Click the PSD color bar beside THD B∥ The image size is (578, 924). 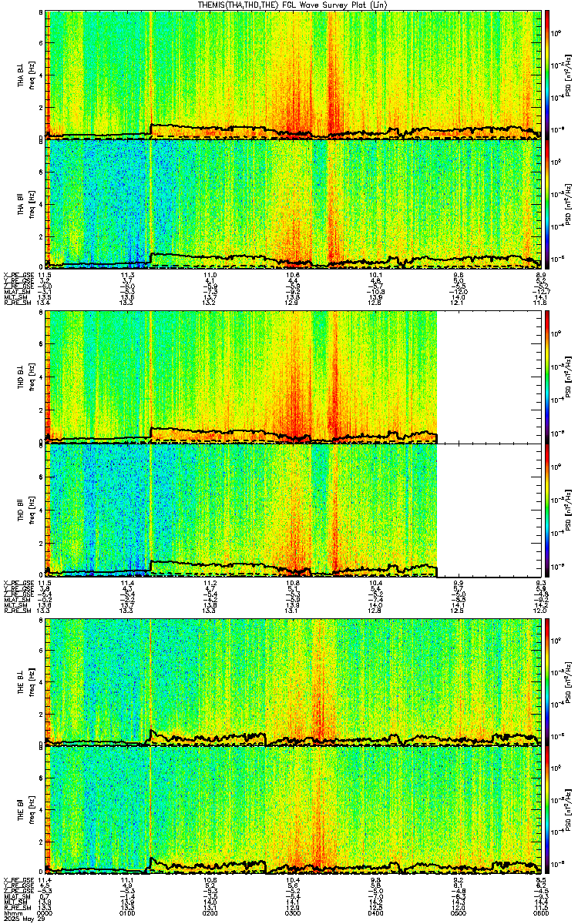547,509
